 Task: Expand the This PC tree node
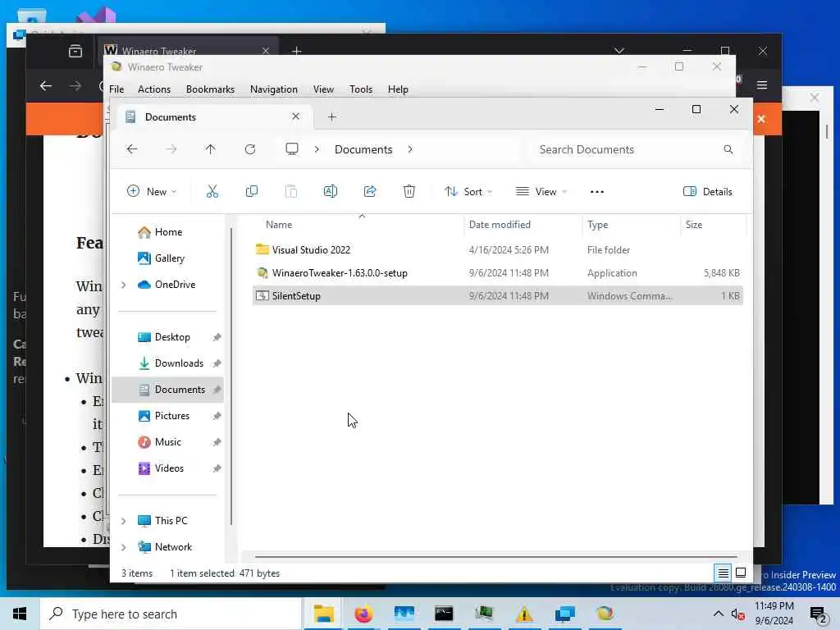[x=124, y=521]
